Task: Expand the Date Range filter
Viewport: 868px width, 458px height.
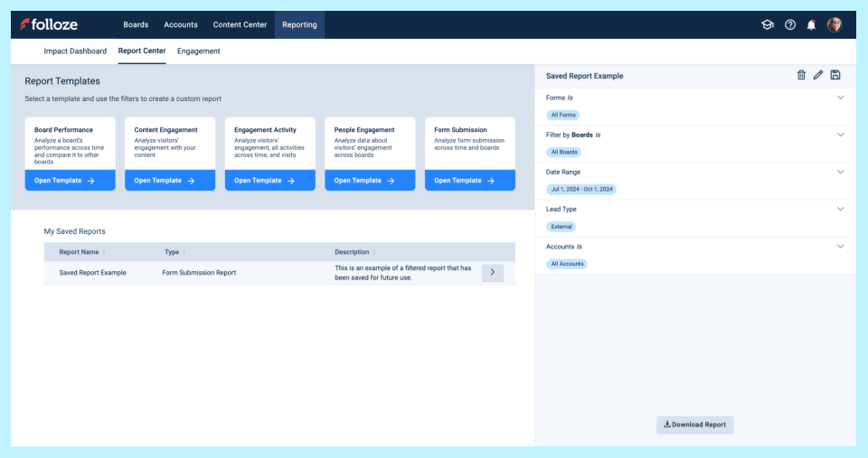Action: (x=840, y=172)
